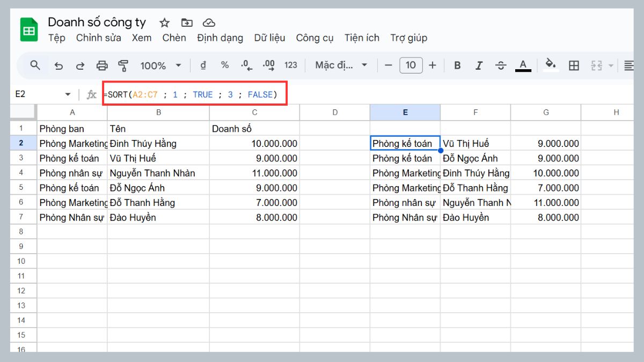
Task: Open the Merge cells icon
Action: (596, 65)
